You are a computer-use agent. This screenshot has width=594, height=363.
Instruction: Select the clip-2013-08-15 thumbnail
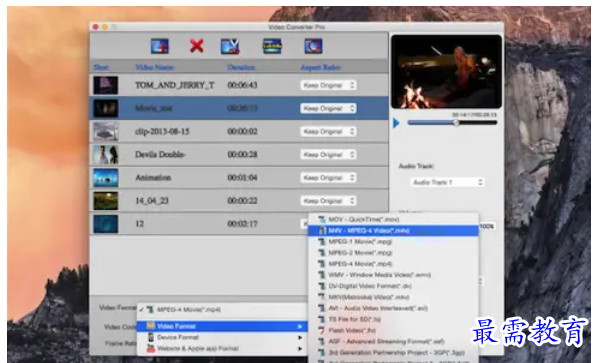pyautogui.click(x=106, y=131)
